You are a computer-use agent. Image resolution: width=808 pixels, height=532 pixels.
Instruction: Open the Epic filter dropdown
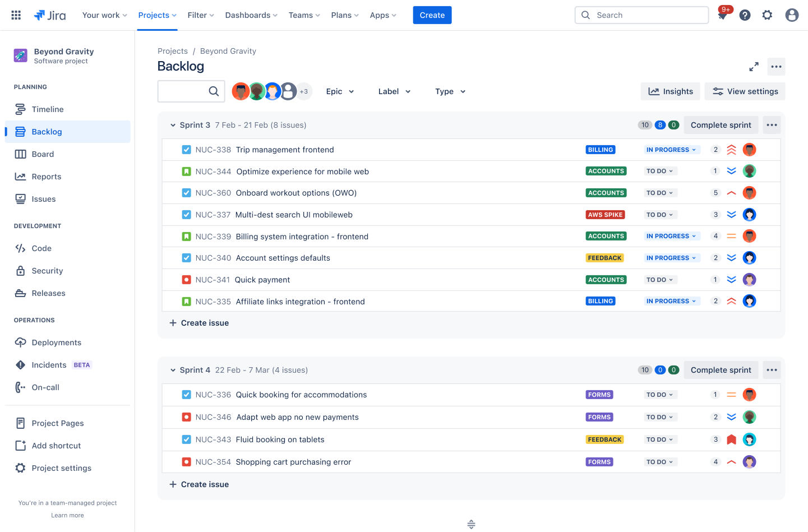pos(340,91)
